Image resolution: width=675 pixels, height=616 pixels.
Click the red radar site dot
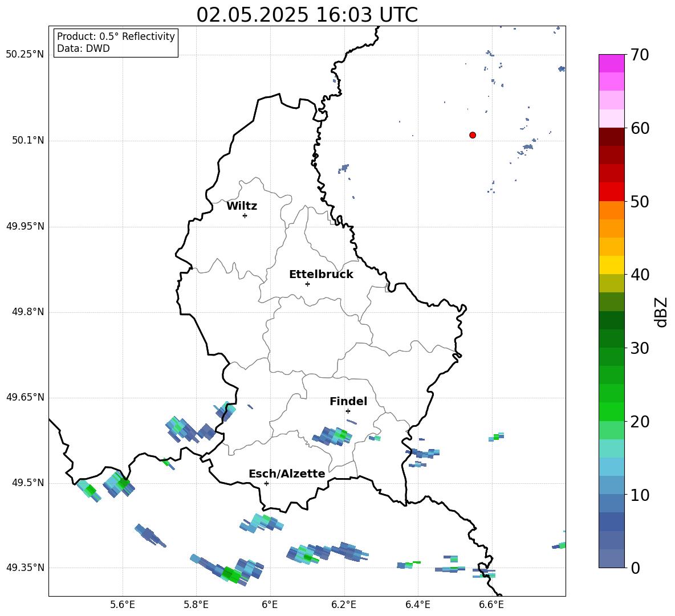click(x=473, y=135)
